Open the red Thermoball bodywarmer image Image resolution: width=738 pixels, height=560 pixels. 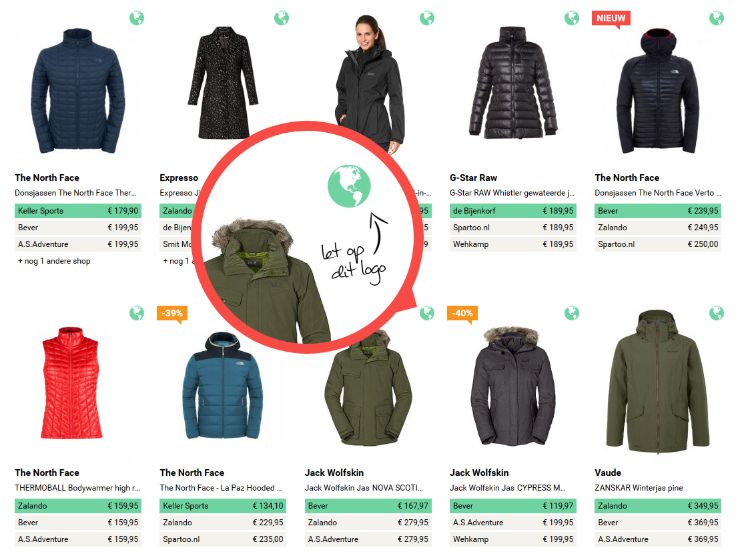71,383
